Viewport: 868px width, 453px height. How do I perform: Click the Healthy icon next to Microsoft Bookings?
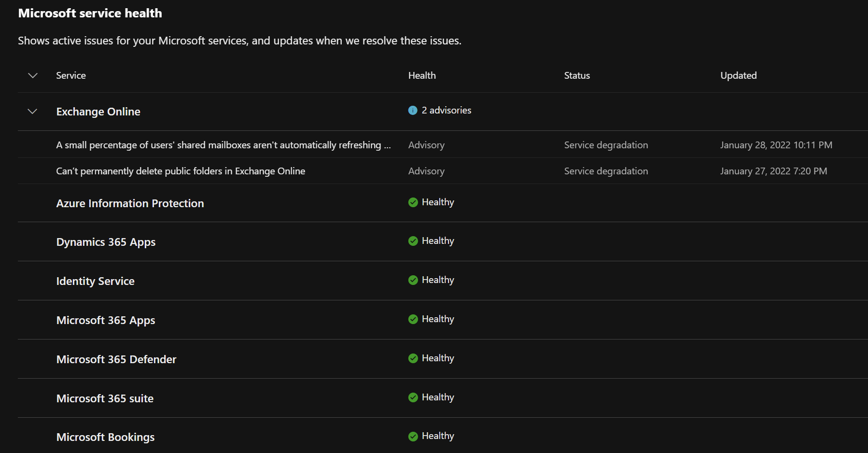[x=413, y=436]
